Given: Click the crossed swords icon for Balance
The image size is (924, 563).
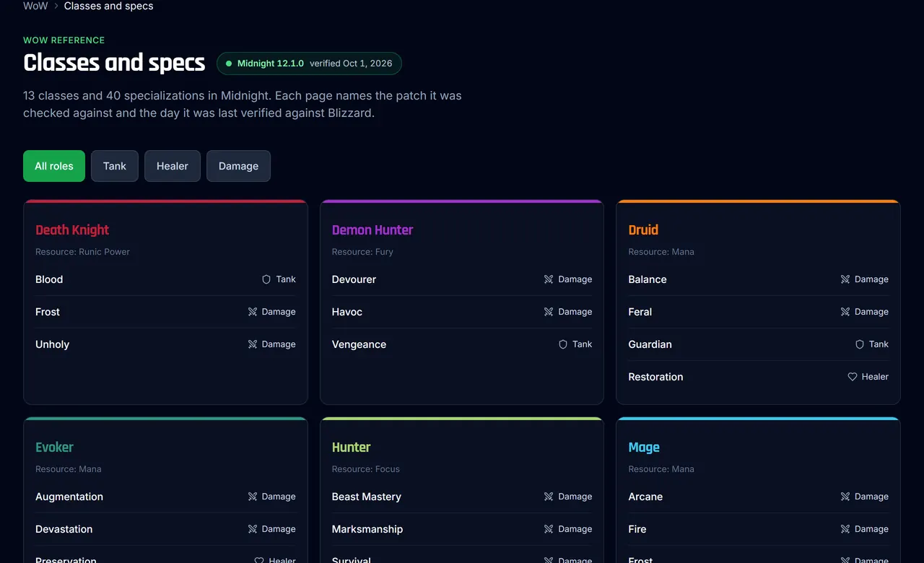Looking at the screenshot, I should [845, 279].
